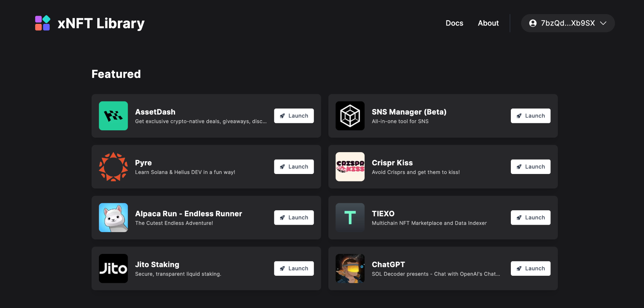Screen dimensions: 644x308
Task: Launch Alpaca Run - Endless Runner
Action: [x=294, y=218]
